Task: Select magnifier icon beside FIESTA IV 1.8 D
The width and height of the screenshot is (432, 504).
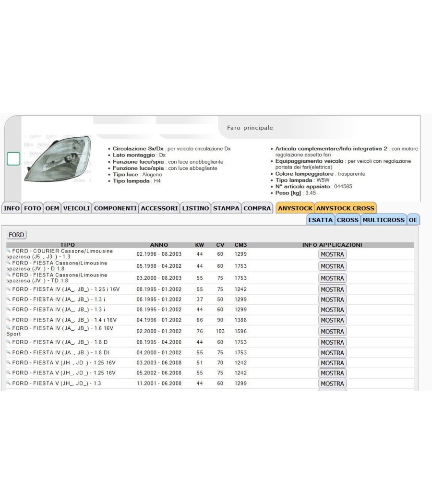Action: (9, 342)
